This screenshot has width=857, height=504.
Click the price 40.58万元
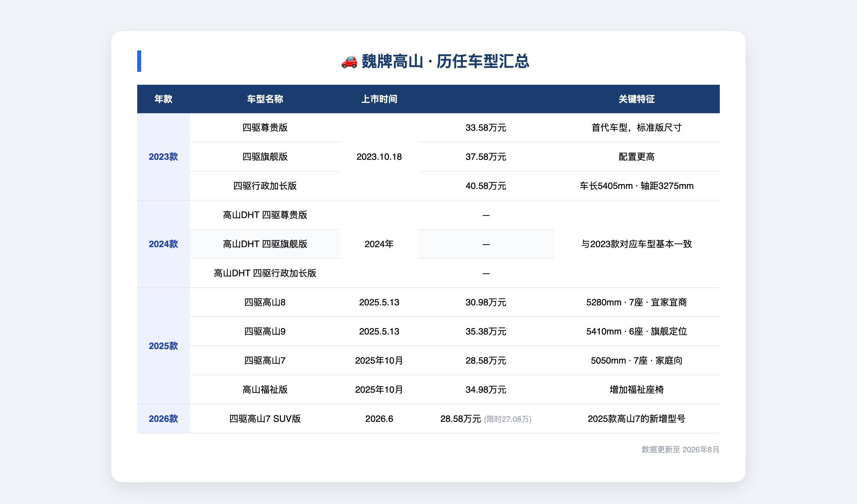[486, 186]
